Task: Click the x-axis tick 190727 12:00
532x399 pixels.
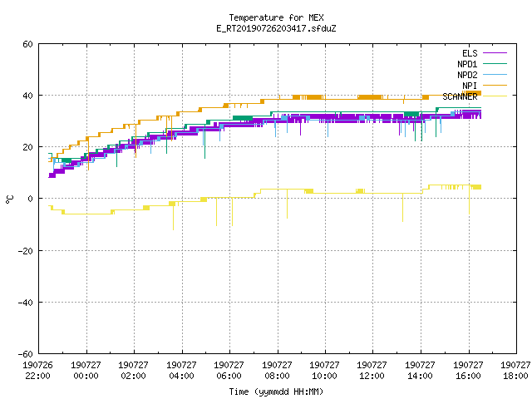Action: (372, 371)
